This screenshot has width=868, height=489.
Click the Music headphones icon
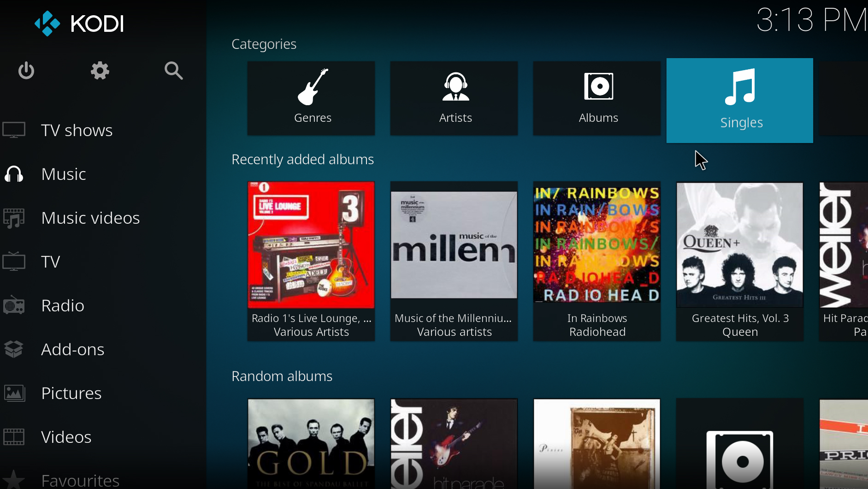pos(14,174)
